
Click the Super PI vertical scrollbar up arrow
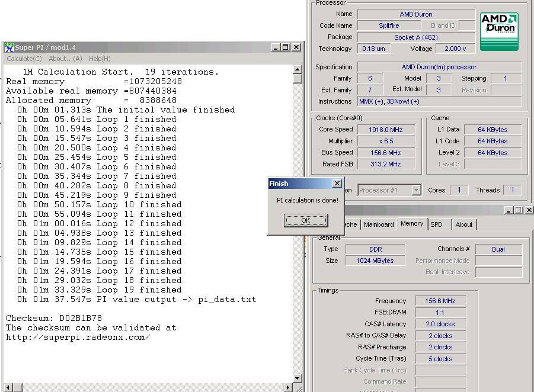coord(298,69)
